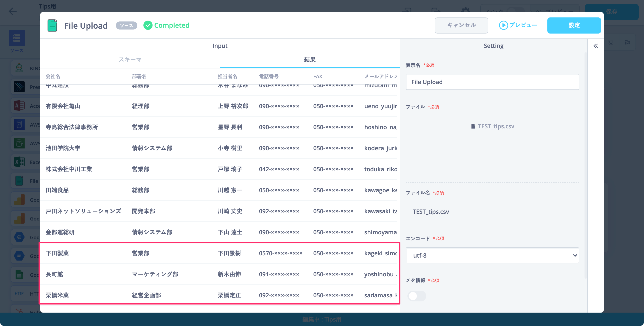Select the first Google Analytics source icon
Image resolution: width=644 pixels, height=326 pixels.
coord(19,199)
